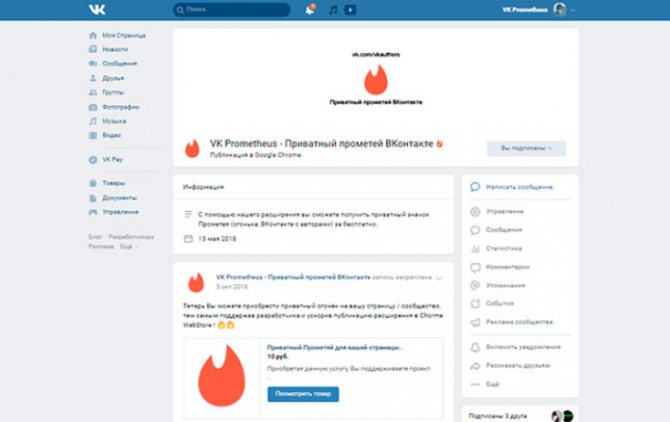Open Статистика chart icon
Viewport: 670px width, 422px height.
pos(475,249)
